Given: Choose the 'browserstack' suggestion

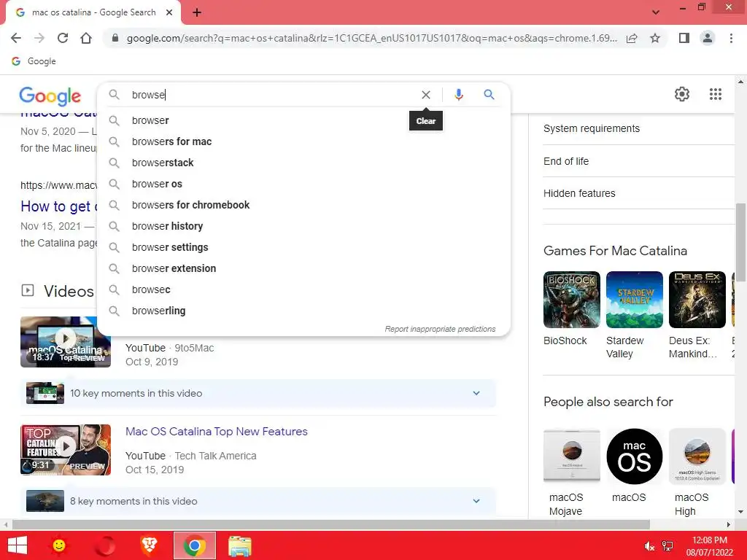Looking at the screenshot, I should coord(304,163).
